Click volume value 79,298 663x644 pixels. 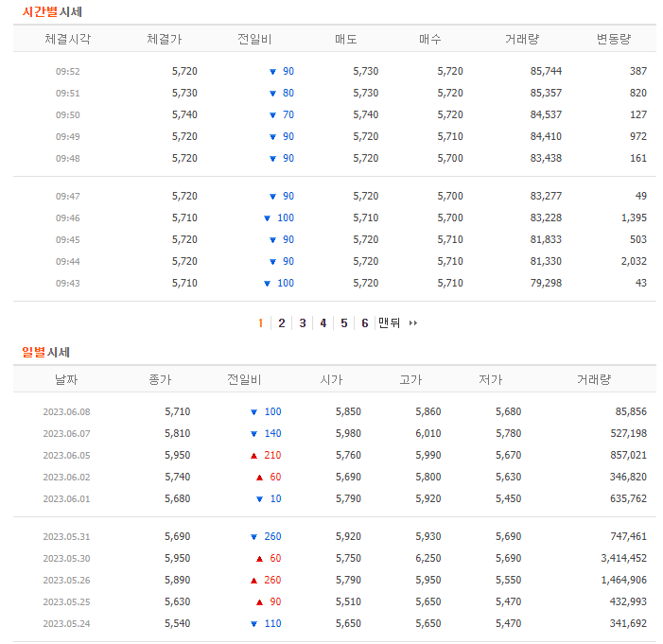(x=546, y=283)
